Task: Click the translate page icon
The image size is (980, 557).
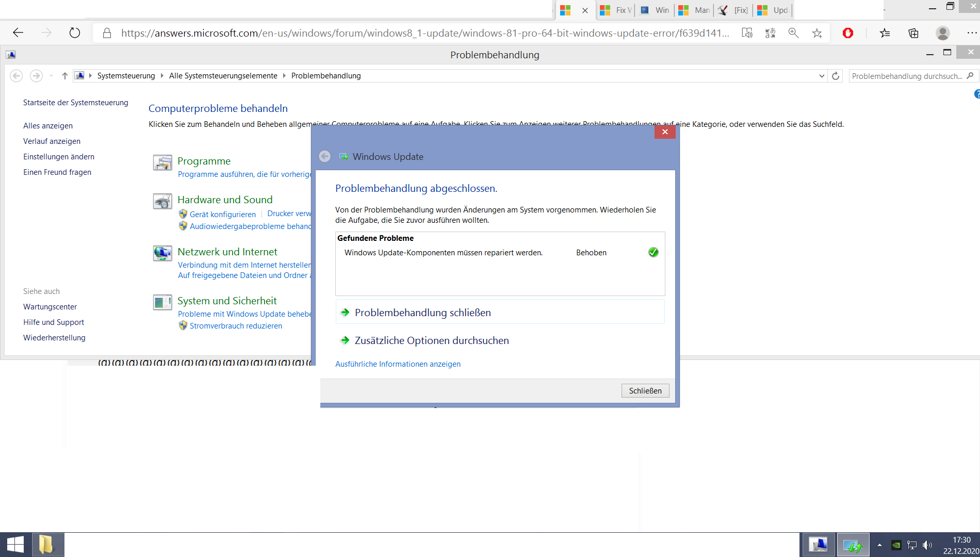Action: (770, 33)
